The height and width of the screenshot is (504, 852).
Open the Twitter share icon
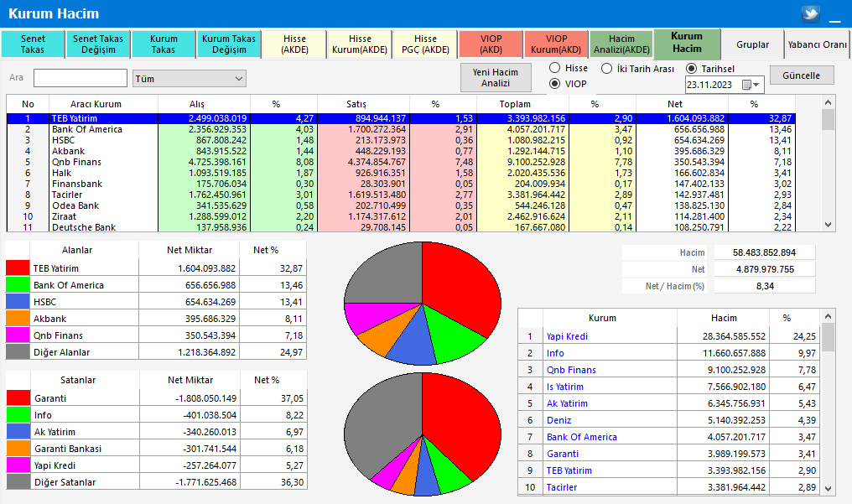pyautogui.click(x=811, y=13)
